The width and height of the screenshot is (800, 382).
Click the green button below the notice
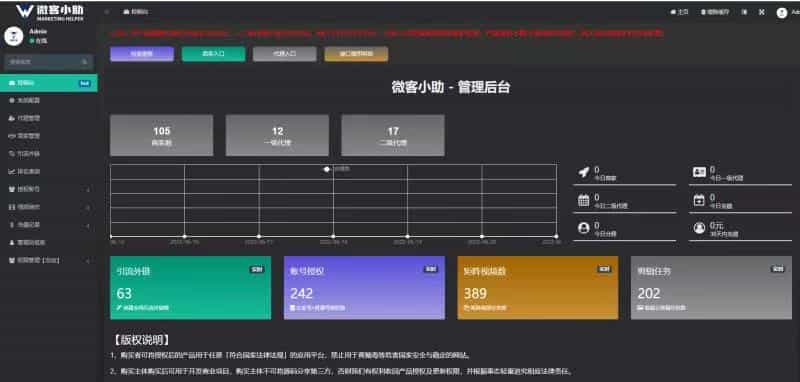point(213,54)
